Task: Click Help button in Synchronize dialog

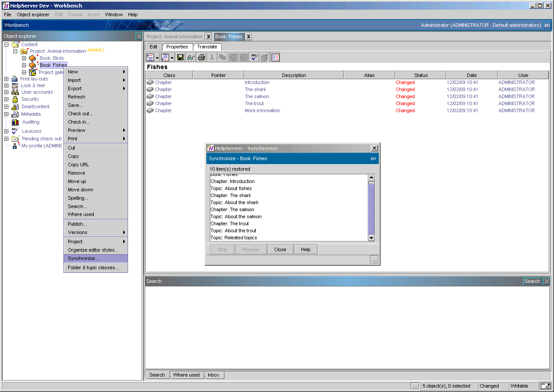Action: point(306,249)
